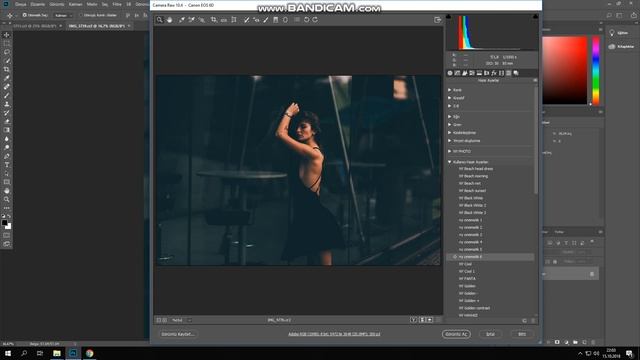Click the foreground color swatch in Photoshop toolbar
The width and height of the screenshot is (640, 360).
pos(4,223)
